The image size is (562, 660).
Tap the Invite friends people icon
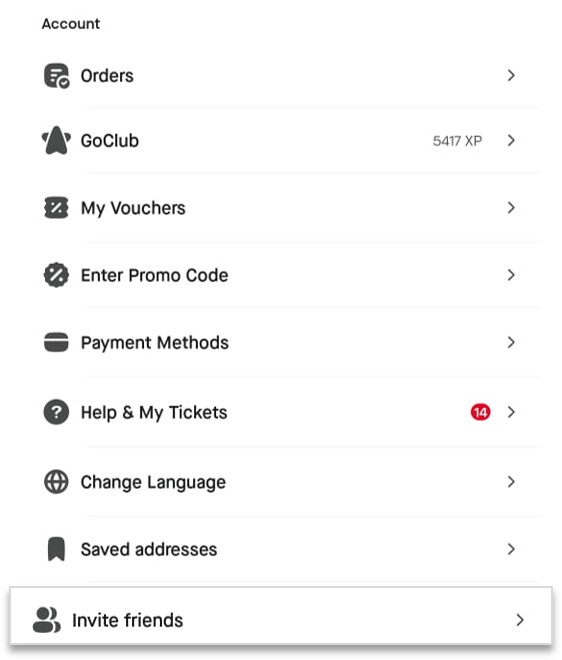coord(47,620)
